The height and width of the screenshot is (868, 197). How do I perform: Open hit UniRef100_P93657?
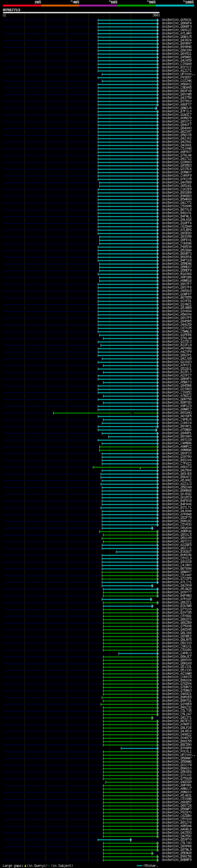[x=177, y=78]
